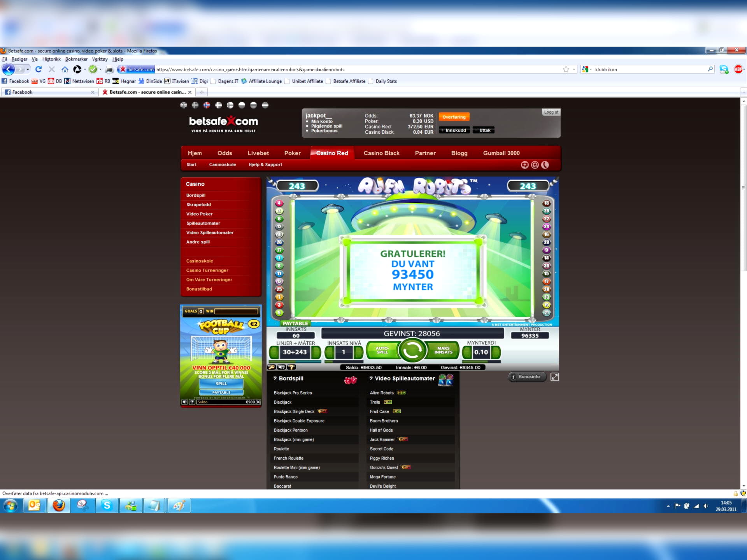Click the Logg ut button

coord(551,112)
